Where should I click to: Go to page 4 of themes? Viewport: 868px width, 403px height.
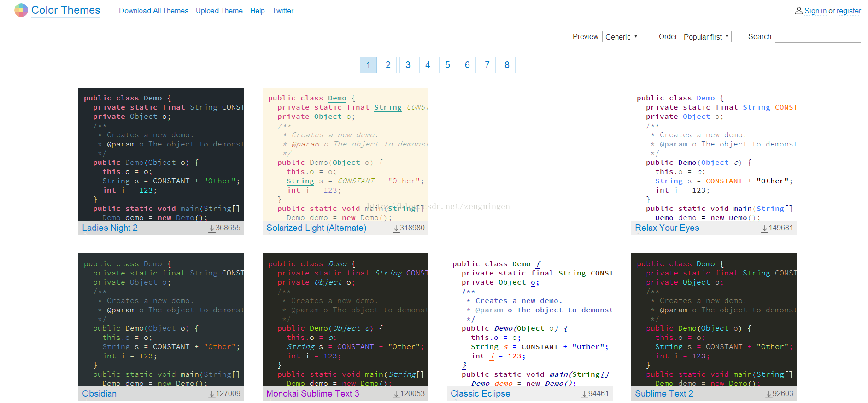(428, 65)
